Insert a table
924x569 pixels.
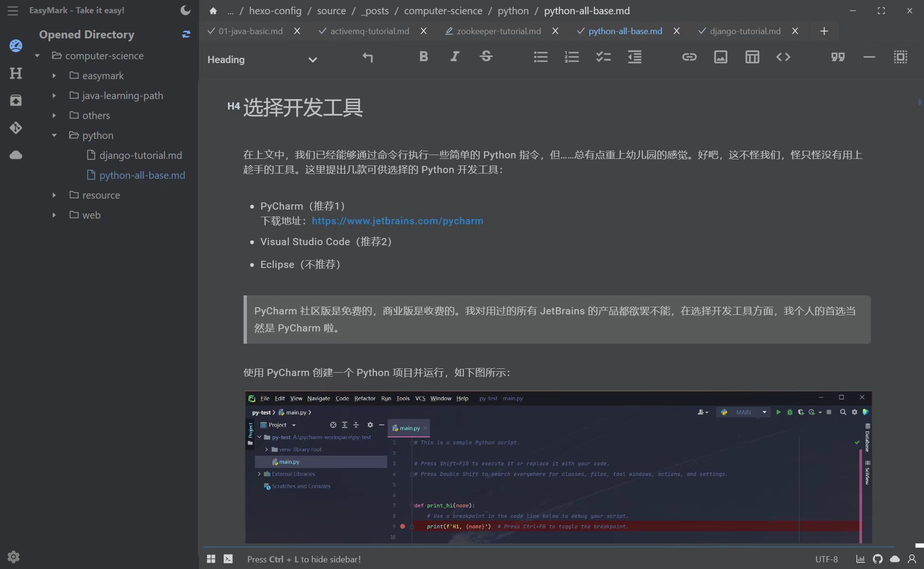pyautogui.click(x=752, y=57)
